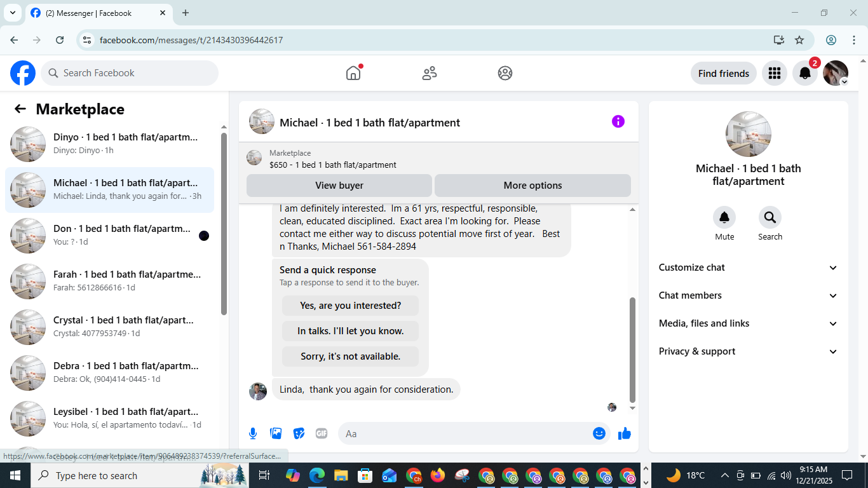The image size is (868, 488).
Task: Open Facebook home via logo
Action: click(x=23, y=73)
